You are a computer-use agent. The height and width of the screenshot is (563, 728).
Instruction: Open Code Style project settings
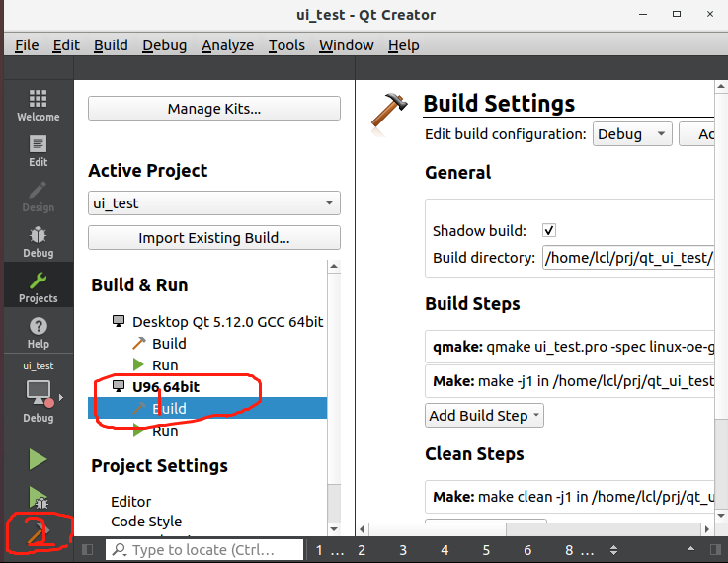click(146, 522)
